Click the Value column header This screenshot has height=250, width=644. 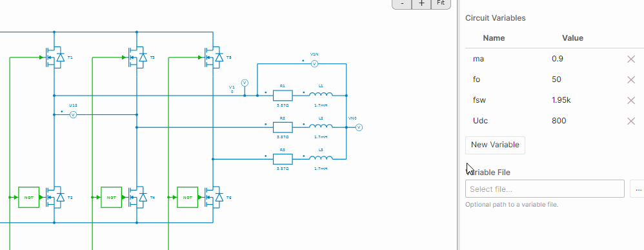tap(572, 38)
